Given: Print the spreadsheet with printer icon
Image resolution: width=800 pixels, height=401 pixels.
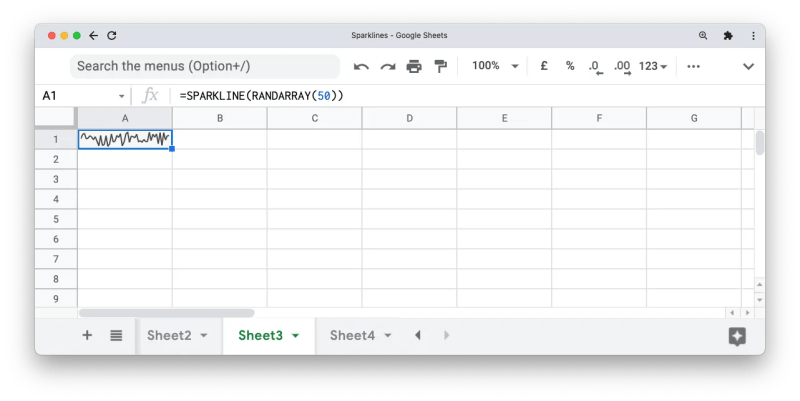Looking at the screenshot, I should (x=414, y=66).
